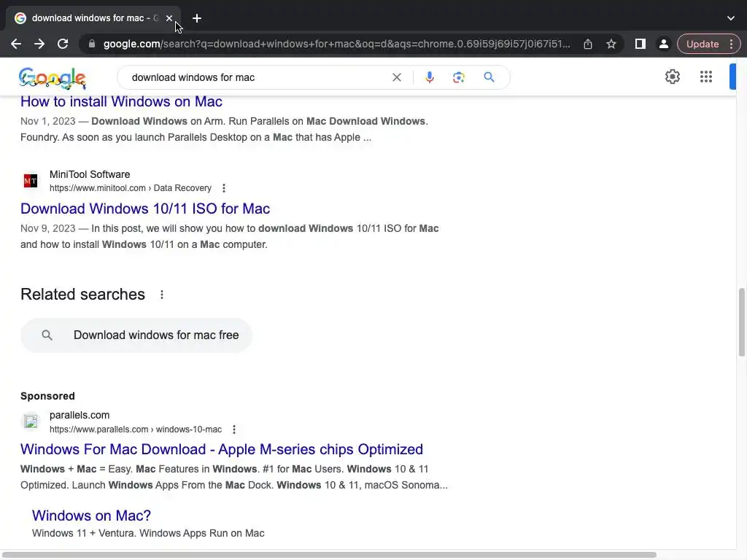Click the MiniTool Software site name
The image size is (747, 560).
[x=90, y=174]
